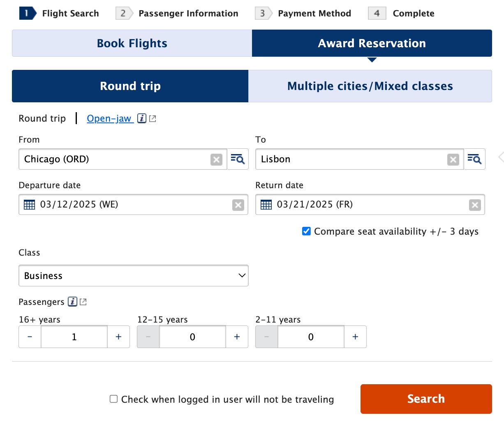Open the return date calendar icon
Viewport: 504px width, 429px height.
tap(266, 205)
